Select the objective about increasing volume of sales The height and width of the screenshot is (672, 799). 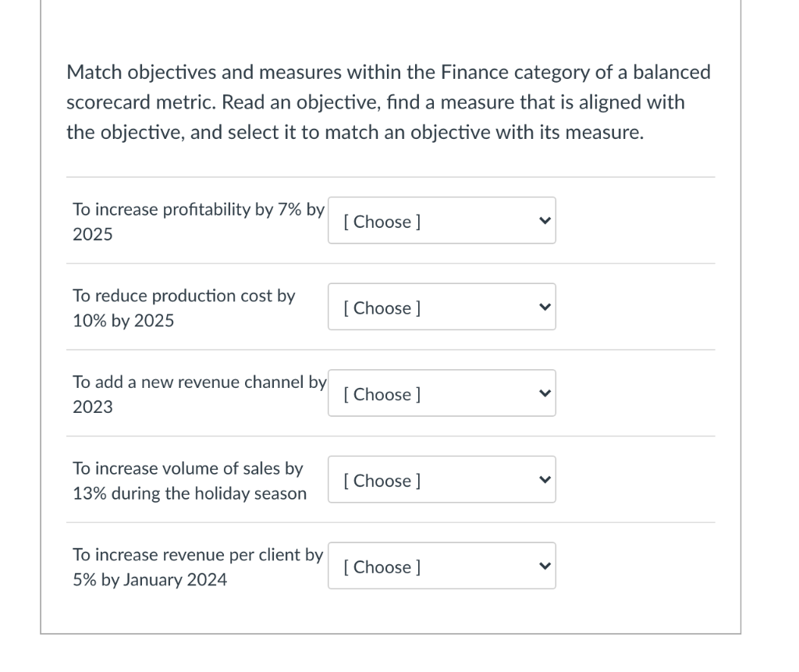190,480
